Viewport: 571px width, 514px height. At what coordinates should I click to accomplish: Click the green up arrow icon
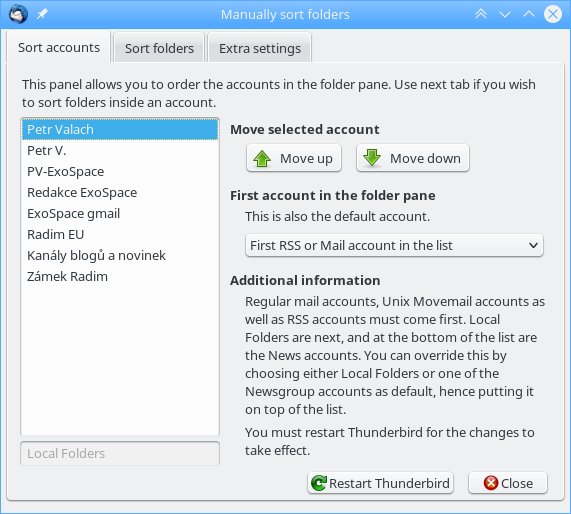262,158
